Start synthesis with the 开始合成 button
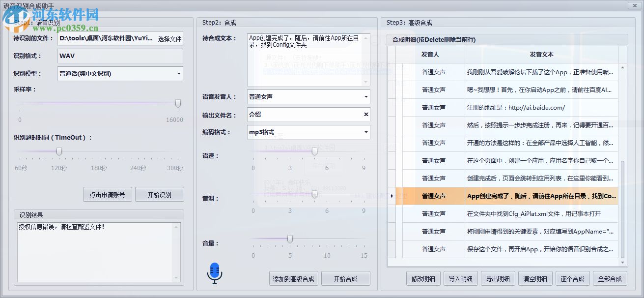644x298 pixels. click(345, 278)
